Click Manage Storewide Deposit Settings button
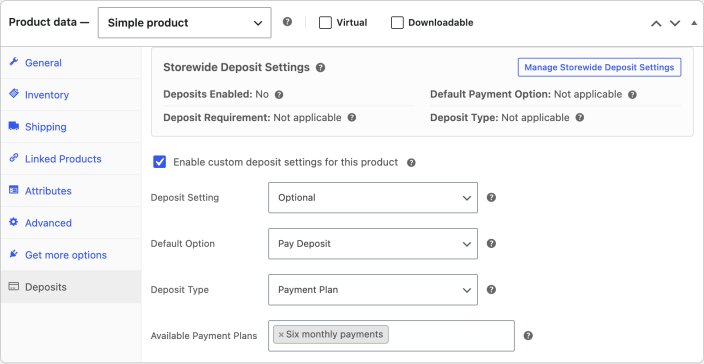 coord(599,67)
